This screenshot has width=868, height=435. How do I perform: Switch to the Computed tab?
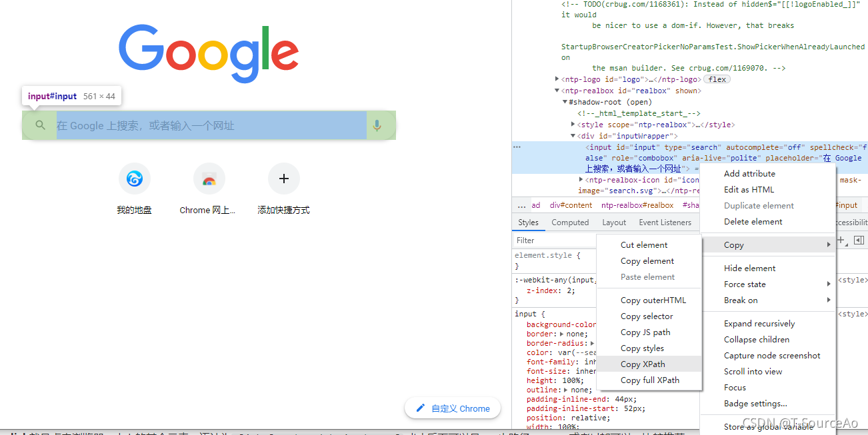570,222
